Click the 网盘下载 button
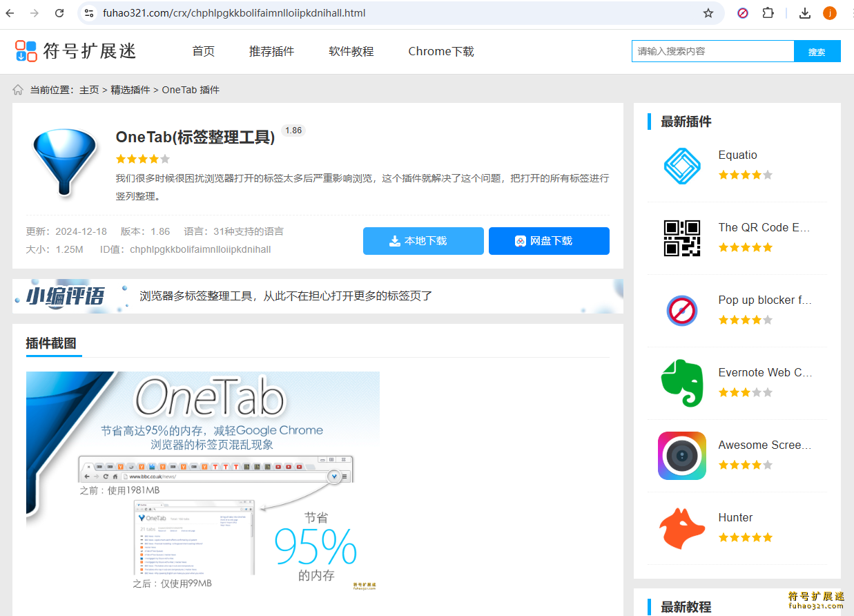This screenshot has width=854, height=616. tap(549, 241)
